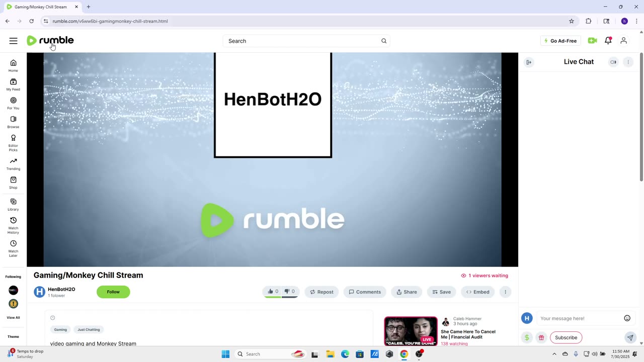
Task: Open the Caleb Hammer video thumbnail
Action: (x=411, y=331)
